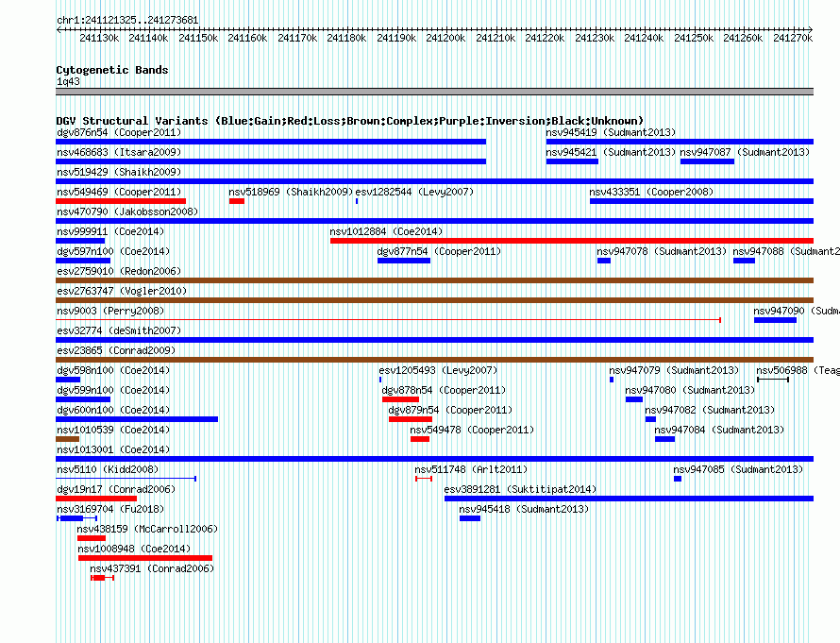The width and height of the screenshot is (840, 643).
Task: Click the blue nsv947084 gain bar
Action: (x=664, y=439)
